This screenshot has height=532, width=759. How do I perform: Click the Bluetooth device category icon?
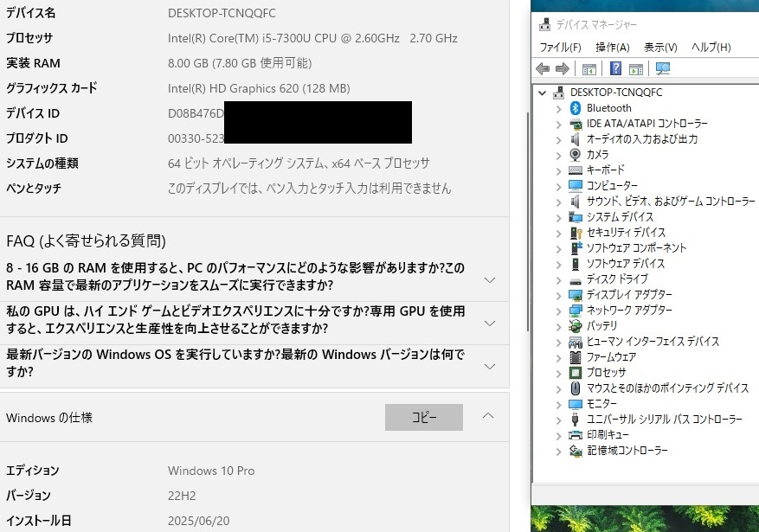[575, 108]
